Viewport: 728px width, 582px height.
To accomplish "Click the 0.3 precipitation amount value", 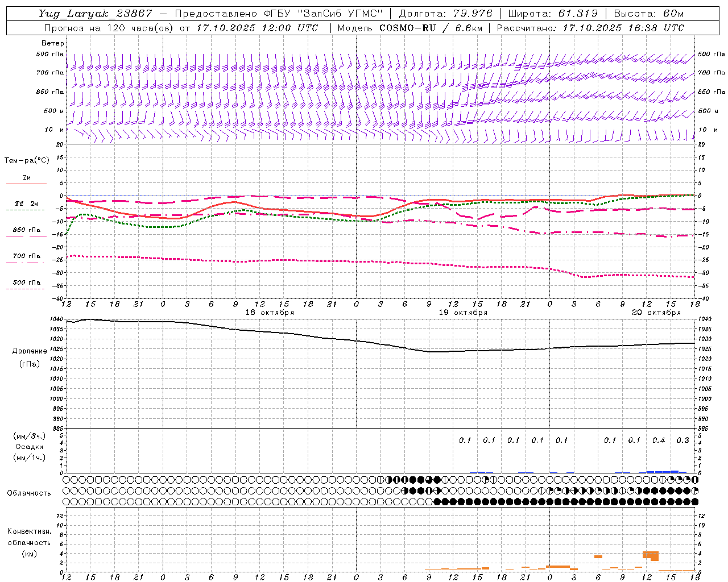I will click(x=682, y=440).
